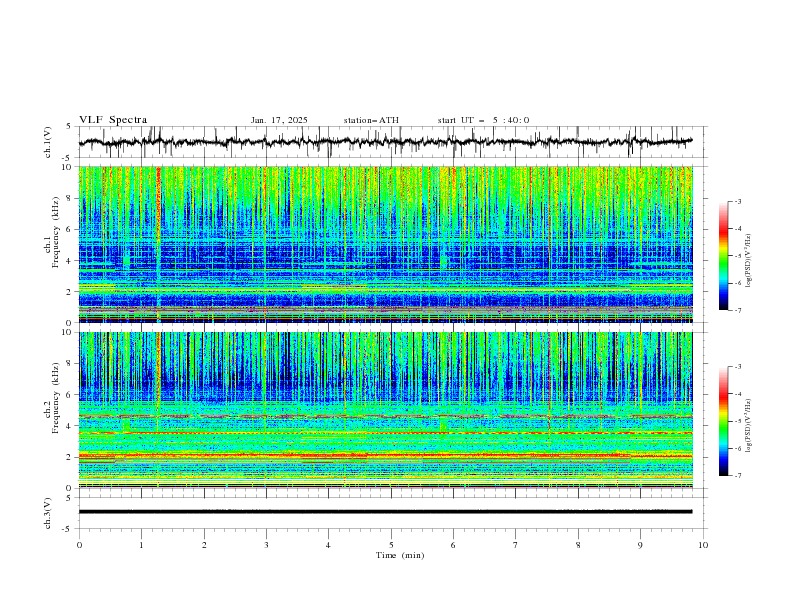
Task: Click inside the ch.1 spectrogram panel
Action: [386, 244]
